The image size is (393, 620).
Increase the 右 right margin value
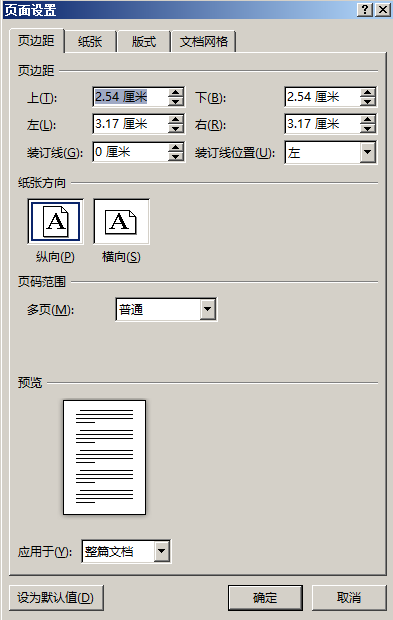(x=368, y=119)
